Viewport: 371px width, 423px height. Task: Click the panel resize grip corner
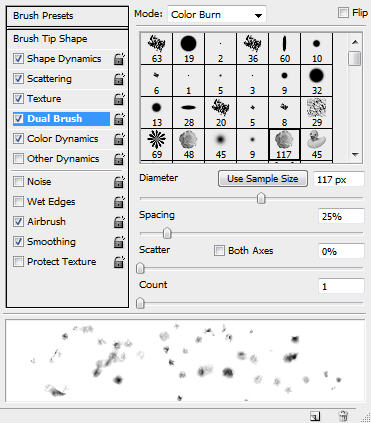tap(365, 417)
